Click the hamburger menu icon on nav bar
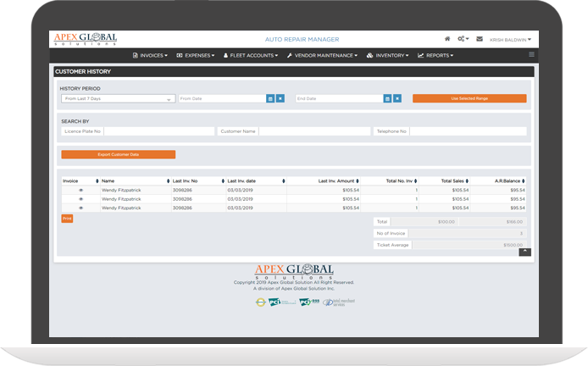Viewport: 588px width, 366px height. click(x=531, y=55)
